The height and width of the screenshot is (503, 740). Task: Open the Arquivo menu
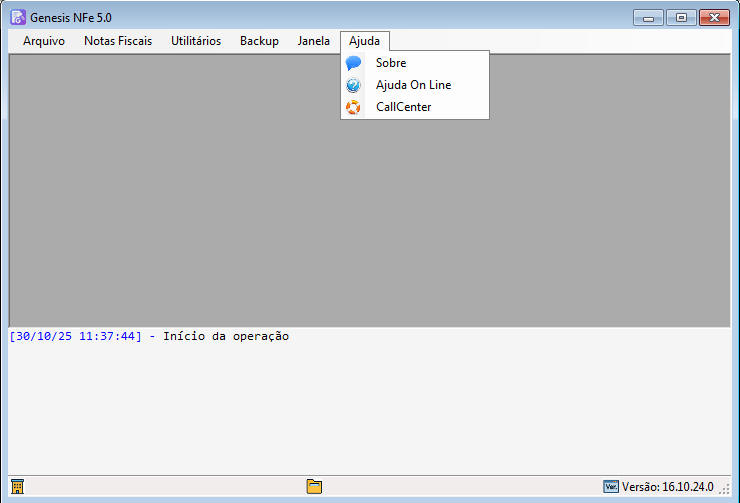tap(44, 41)
